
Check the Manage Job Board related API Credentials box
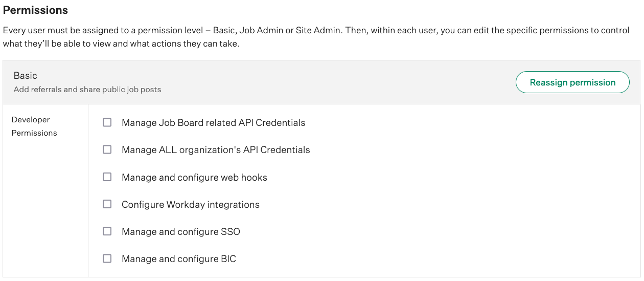coord(107,123)
